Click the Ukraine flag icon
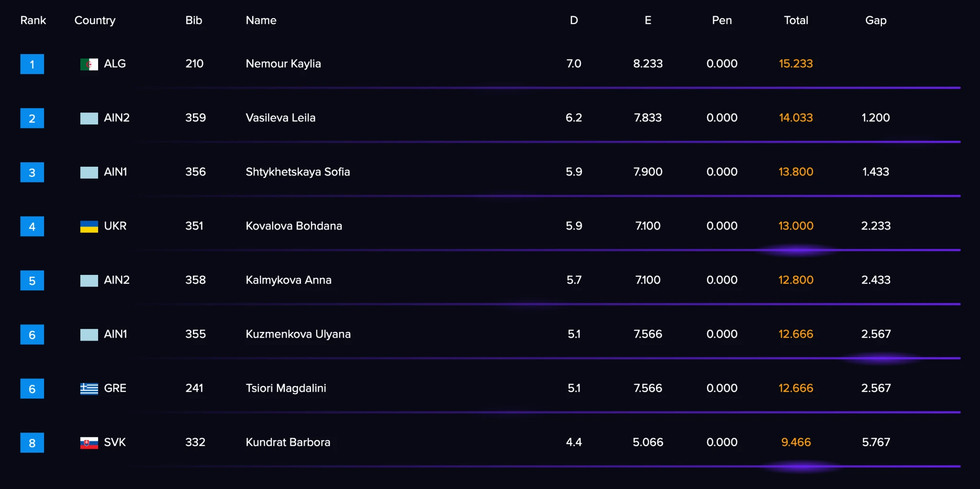This screenshot has width=980, height=489. (x=89, y=227)
